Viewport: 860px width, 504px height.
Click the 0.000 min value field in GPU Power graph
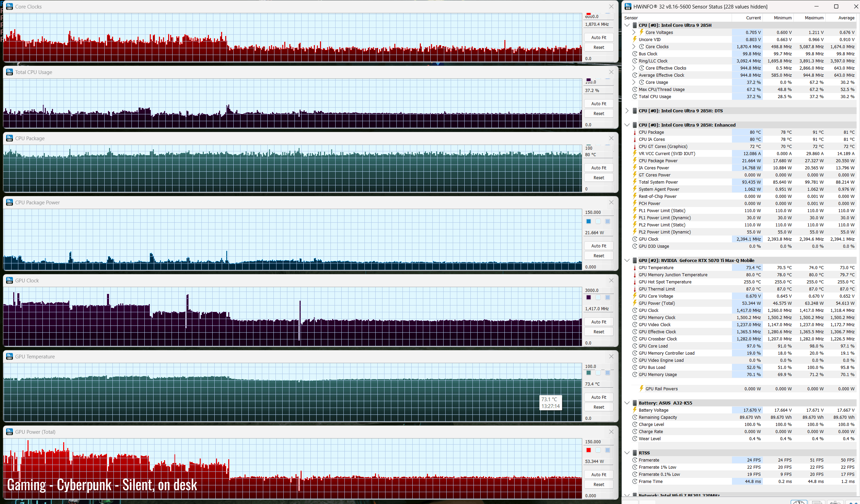(x=598, y=496)
